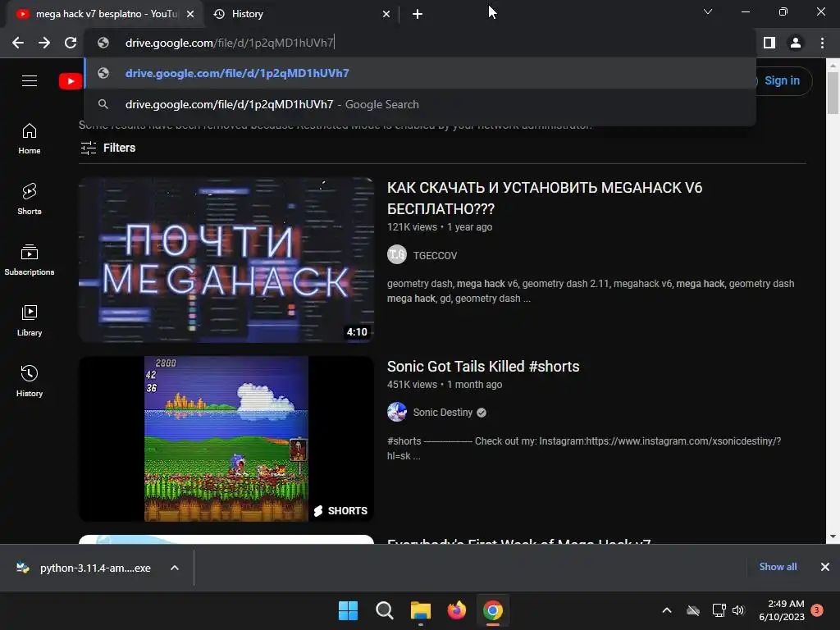This screenshot has width=840, height=630.
Task: Click Chrome icon in taskbar
Action: pos(493,610)
